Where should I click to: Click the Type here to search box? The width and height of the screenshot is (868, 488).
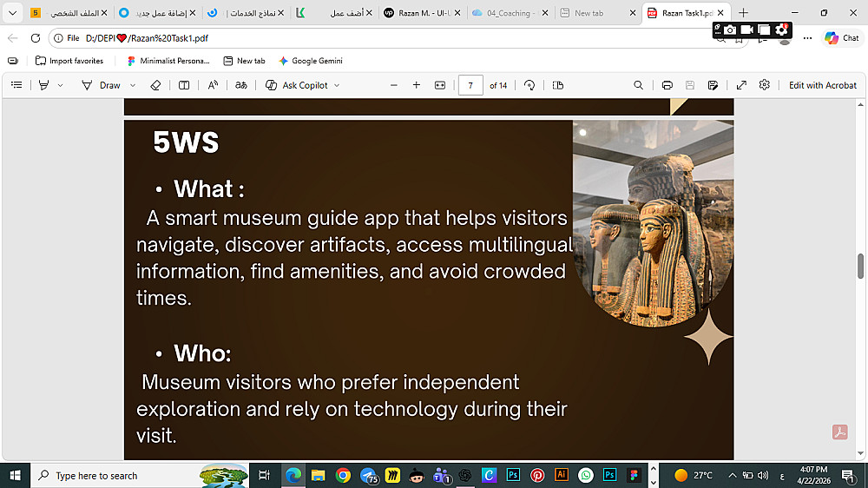click(140, 475)
